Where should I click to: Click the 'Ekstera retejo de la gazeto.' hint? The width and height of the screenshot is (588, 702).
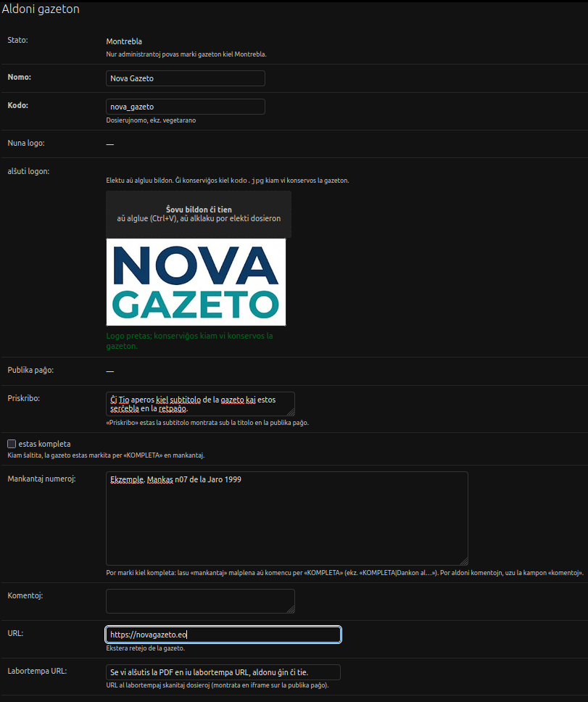[x=146, y=648]
